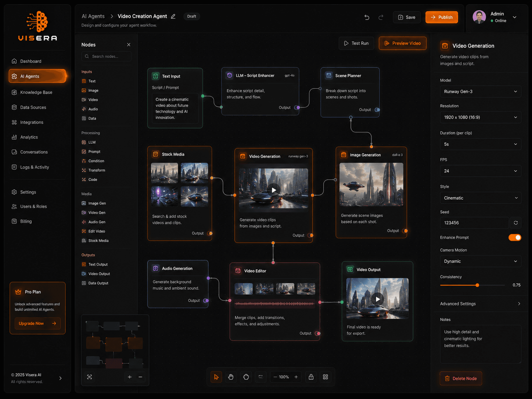Expand the Advanced Settings section
532x399 pixels.
[481, 304]
